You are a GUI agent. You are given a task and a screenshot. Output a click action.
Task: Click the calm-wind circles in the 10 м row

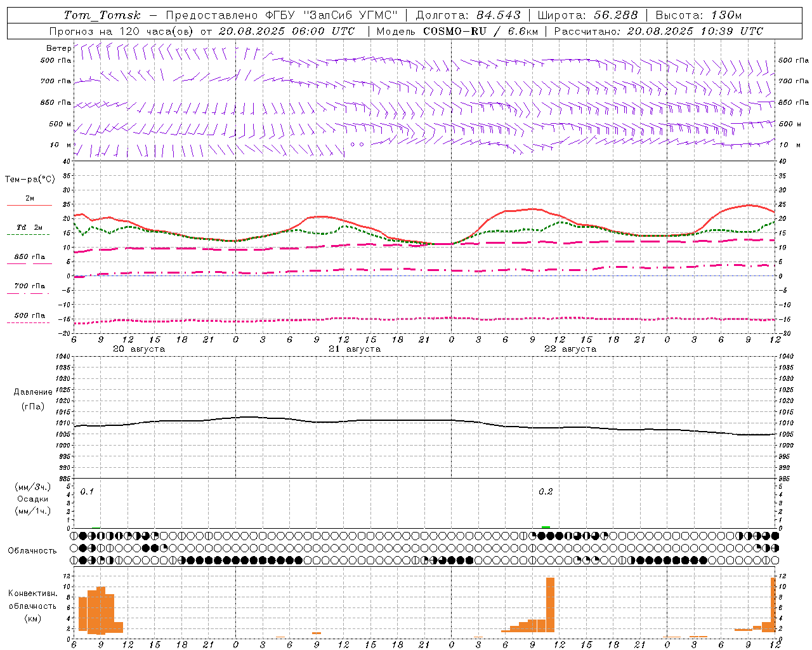[x=357, y=144]
